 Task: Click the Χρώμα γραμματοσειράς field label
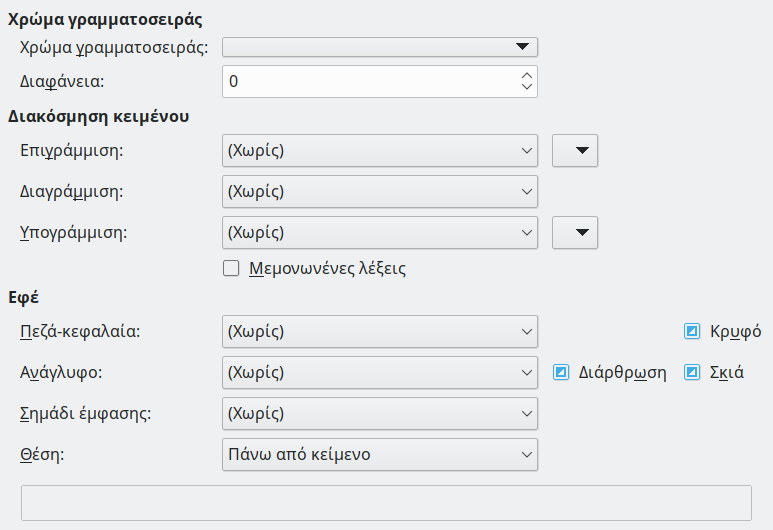tap(114, 47)
